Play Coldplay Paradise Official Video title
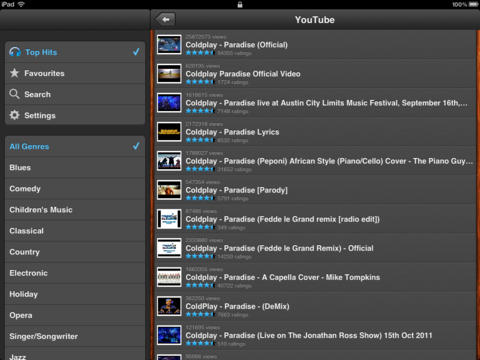The height and width of the screenshot is (360, 480). click(x=243, y=74)
